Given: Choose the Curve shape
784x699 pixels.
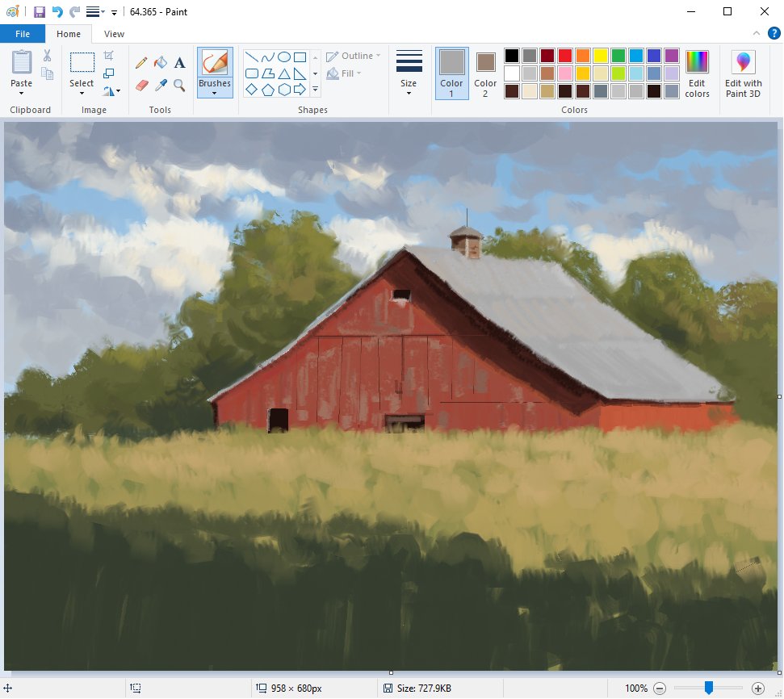Looking at the screenshot, I should (x=268, y=57).
